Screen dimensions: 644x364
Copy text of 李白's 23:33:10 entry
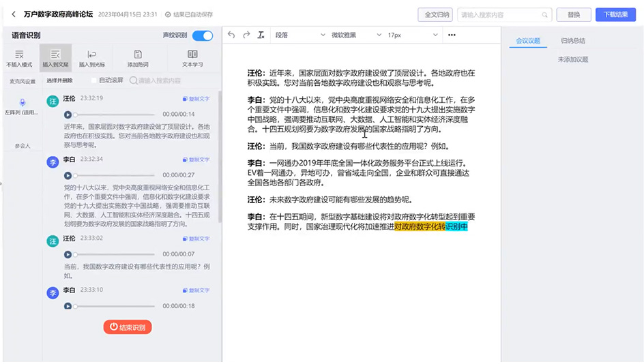tap(196, 290)
